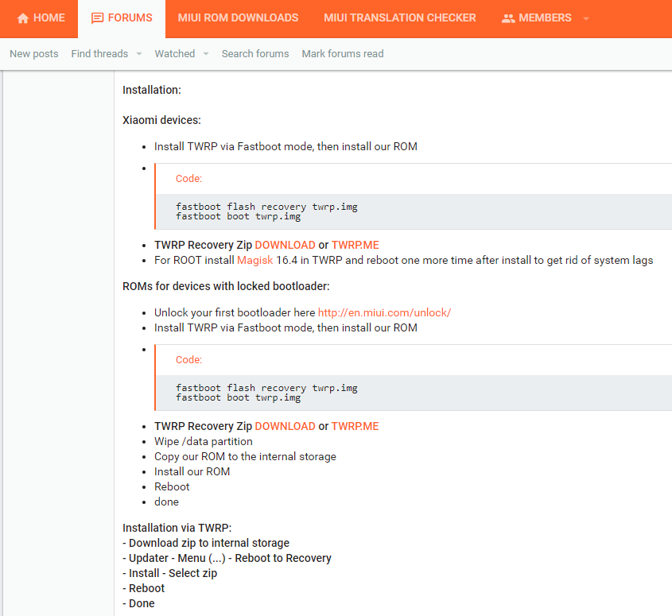Open the en.miui.com/unlock link
The image size is (672, 616).
pos(384,312)
